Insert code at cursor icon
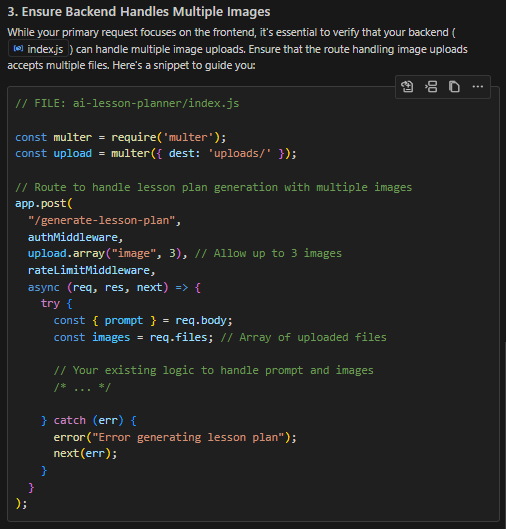Viewport: 506px width, 529px height. (x=431, y=87)
